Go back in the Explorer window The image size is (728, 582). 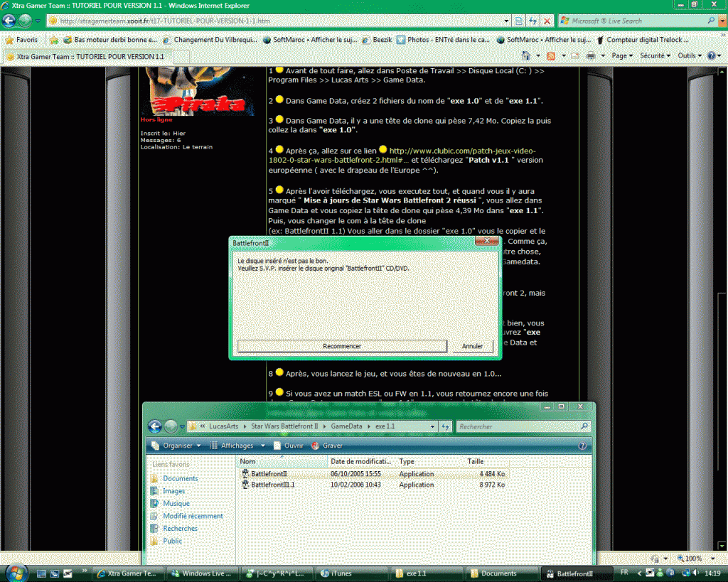pos(155,426)
